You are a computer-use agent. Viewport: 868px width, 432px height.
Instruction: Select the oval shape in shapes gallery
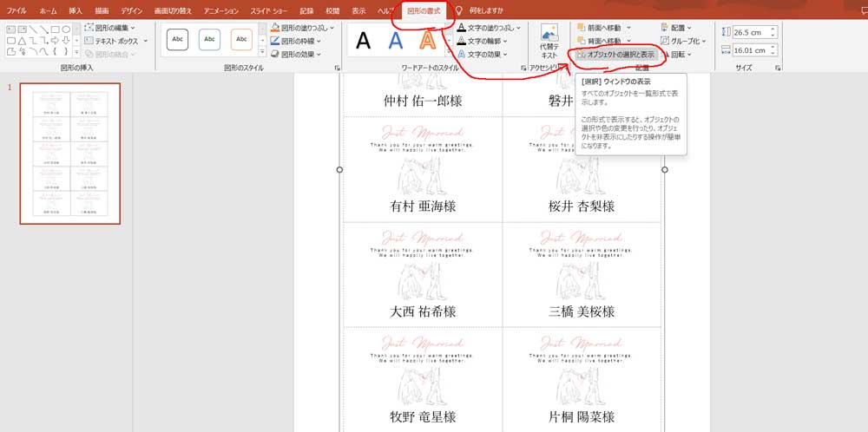67,29
